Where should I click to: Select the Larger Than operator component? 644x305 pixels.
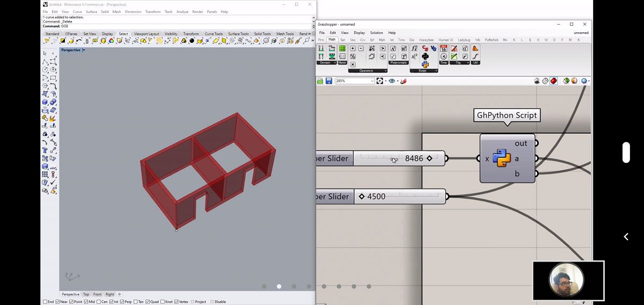pos(383,48)
